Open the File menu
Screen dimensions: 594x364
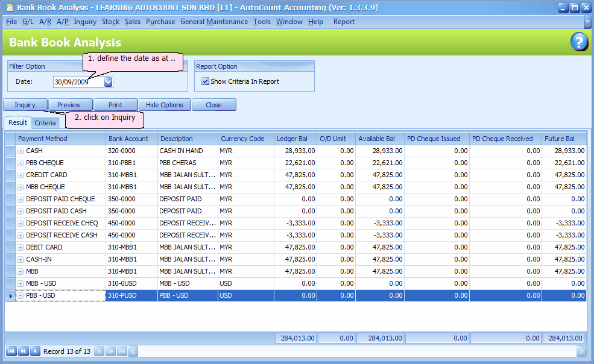pyautogui.click(x=11, y=22)
